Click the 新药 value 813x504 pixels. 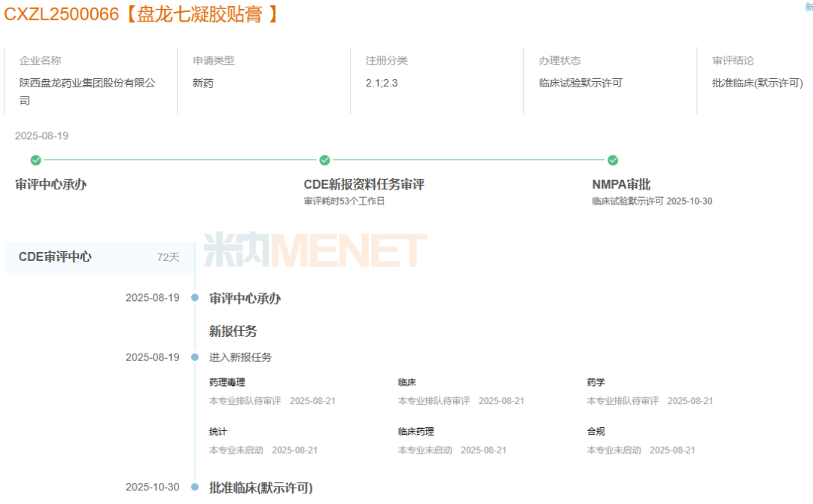(x=202, y=83)
